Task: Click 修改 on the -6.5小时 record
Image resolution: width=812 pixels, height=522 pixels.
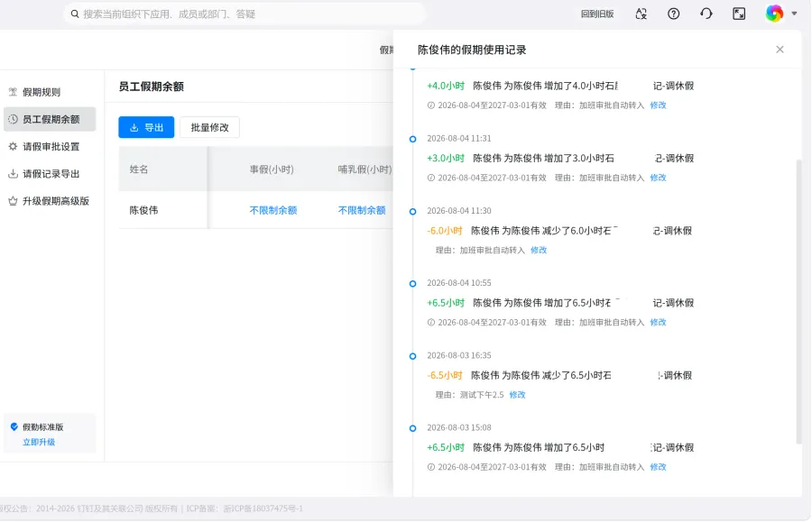Action: (x=517, y=395)
